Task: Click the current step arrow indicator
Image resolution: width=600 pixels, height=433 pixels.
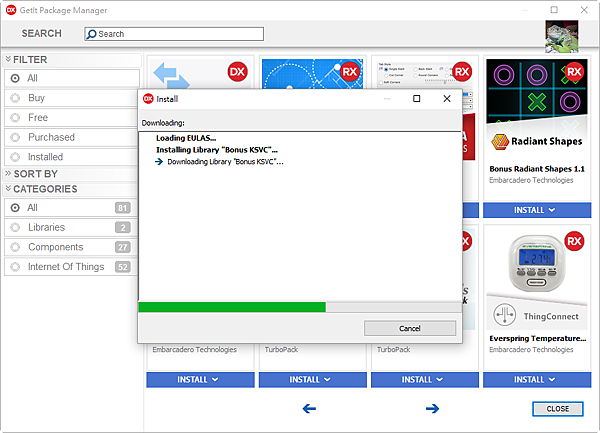Action: pyautogui.click(x=159, y=162)
